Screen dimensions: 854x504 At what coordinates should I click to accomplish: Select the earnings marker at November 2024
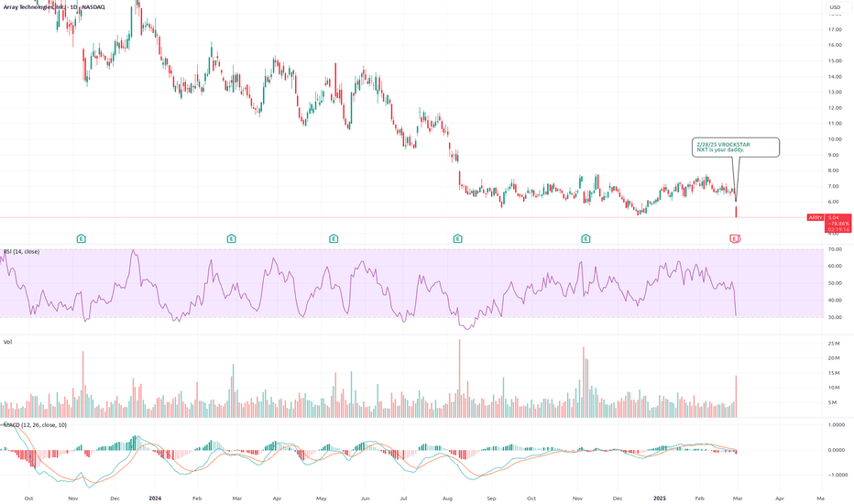tap(586, 238)
